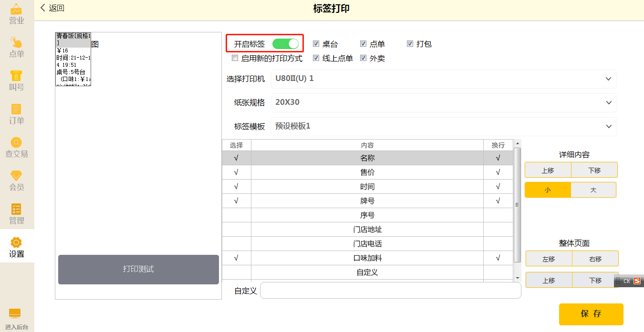Click the Sogou input method tray icon

click(637, 281)
